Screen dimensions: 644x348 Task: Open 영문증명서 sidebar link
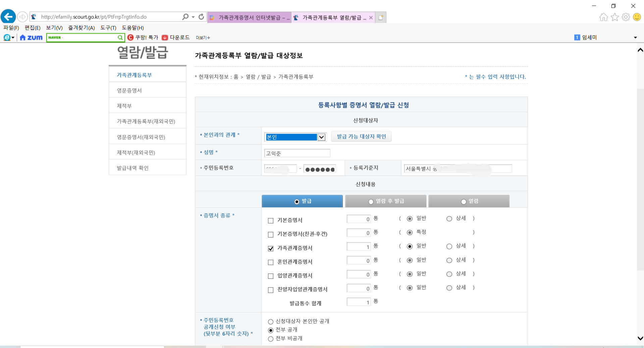(x=129, y=91)
